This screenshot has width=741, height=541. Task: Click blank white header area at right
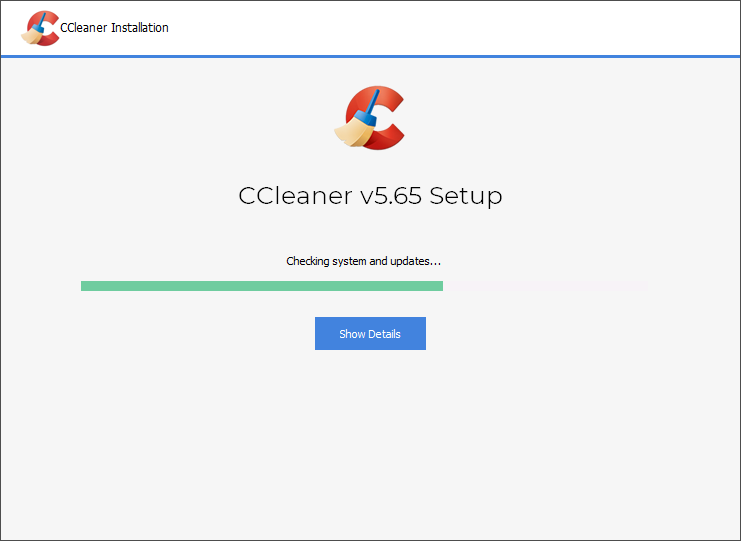click(x=550, y=28)
